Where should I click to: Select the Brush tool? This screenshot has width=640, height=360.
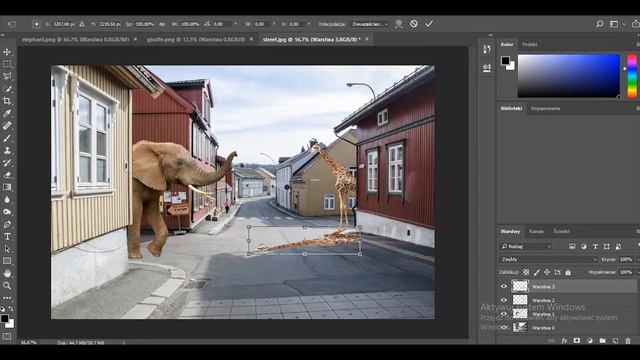tap(7, 138)
